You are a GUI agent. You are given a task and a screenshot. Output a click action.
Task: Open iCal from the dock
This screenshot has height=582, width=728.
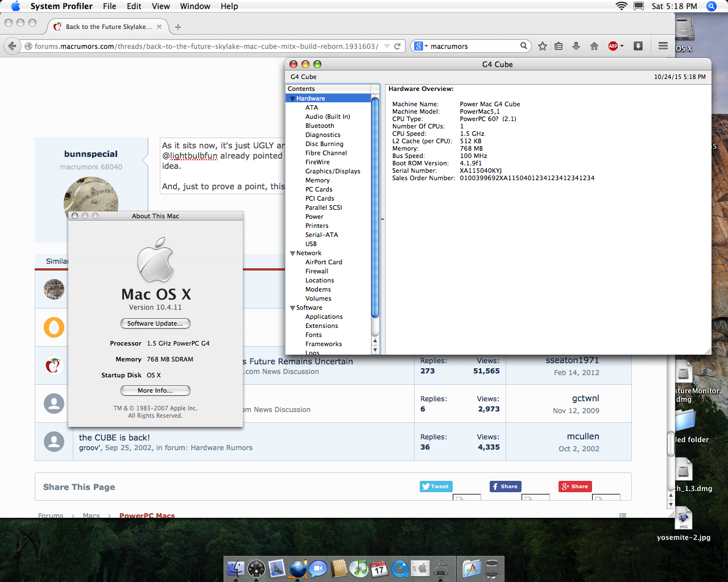[379, 568]
